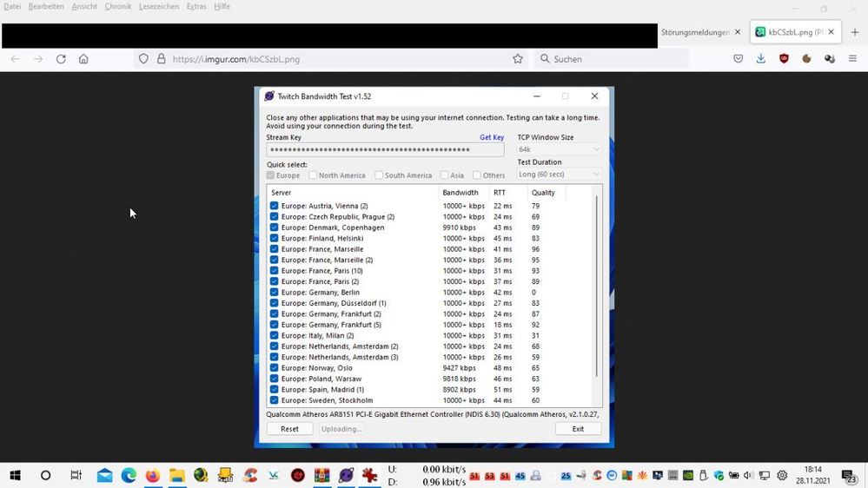Image resolution: width=868 pixels, height=488 pixels.
Task: Switch to Firefox on taskbar
Action: 153,475
